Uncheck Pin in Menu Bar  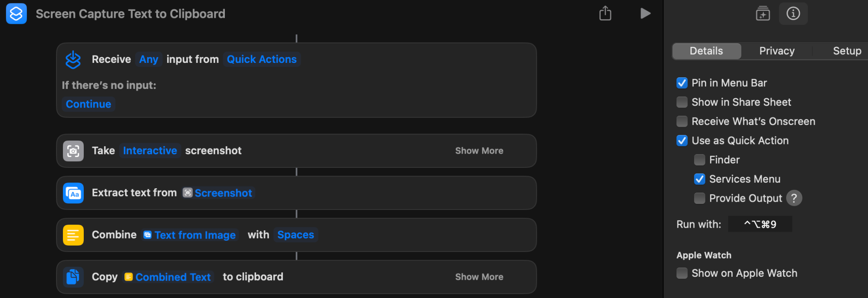point(682,83)
